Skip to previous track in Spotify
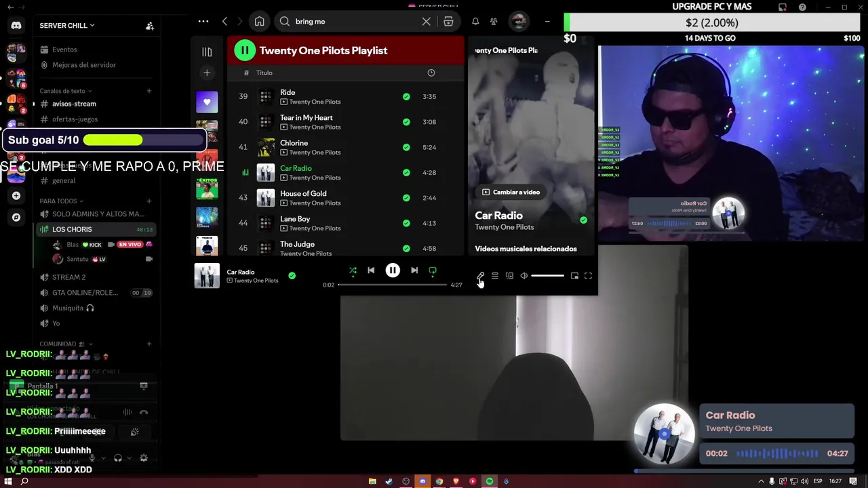Viewport: 868px width, 488px height. 371,270
